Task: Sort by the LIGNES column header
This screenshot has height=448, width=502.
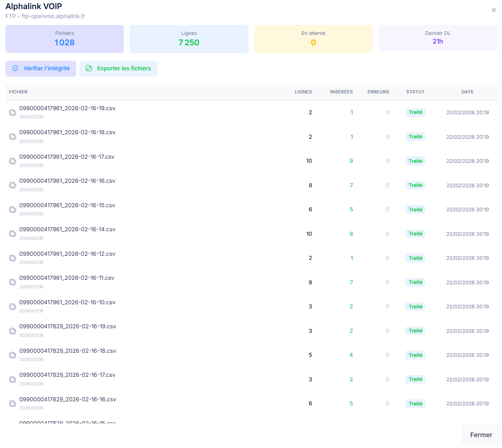Action: pyautogui.click(x=303, y=92)
